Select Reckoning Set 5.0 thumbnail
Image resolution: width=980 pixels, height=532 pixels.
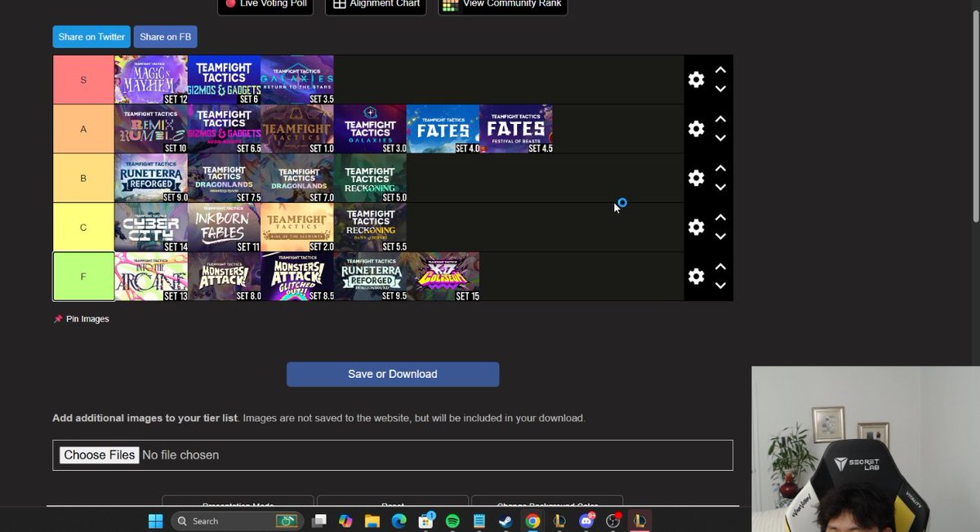click(x=370, y=178)
